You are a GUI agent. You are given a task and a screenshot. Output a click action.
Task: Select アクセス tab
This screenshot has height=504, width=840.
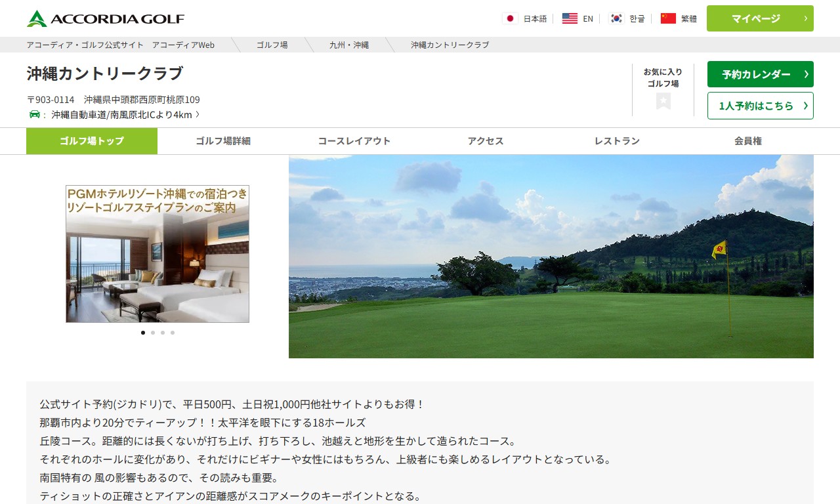(x=486, y=141)
